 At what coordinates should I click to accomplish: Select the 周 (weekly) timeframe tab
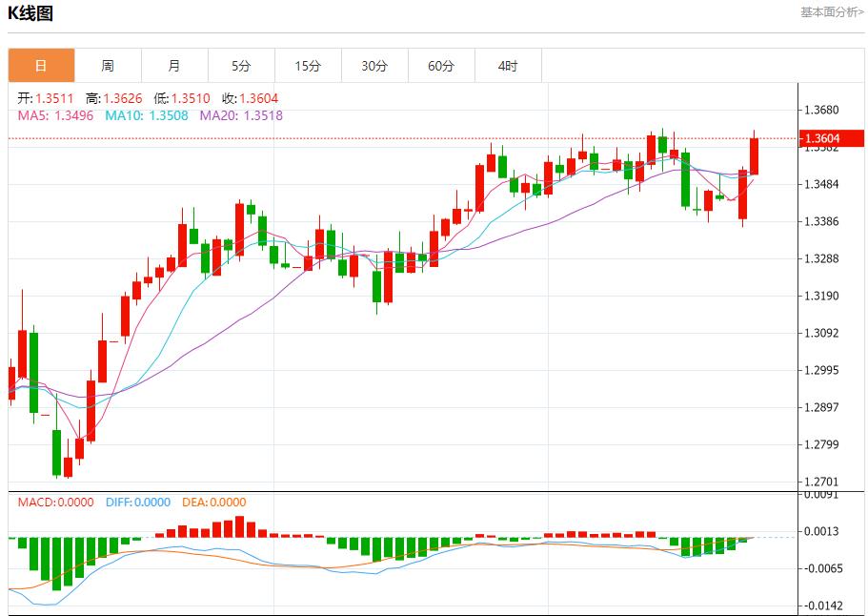point(108,66)
